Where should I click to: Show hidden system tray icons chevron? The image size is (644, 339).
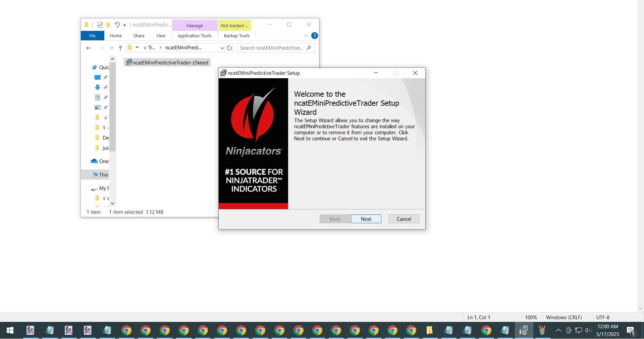(558, 331)
